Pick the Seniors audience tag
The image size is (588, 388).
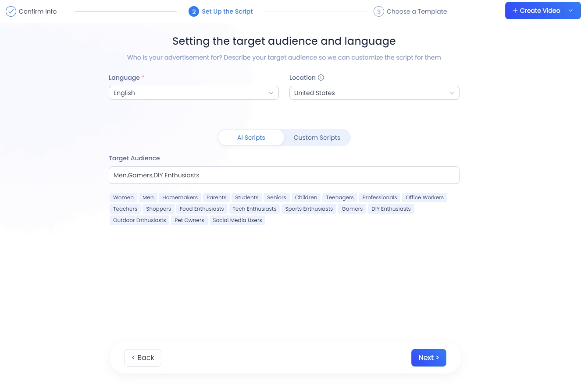276,198
